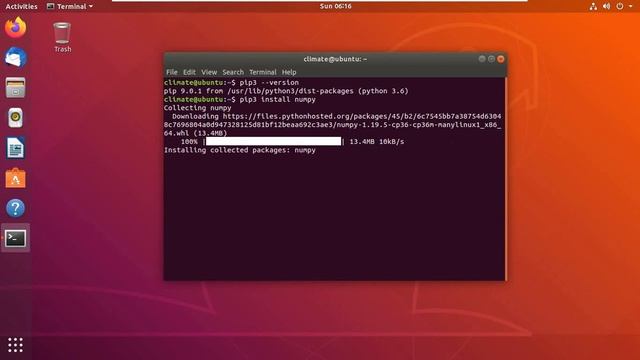This screenshot has width=640, height=360.
Task: Click the terminal title climate@ubuntu
Action: pyautogui.click(x=335, y=59)
